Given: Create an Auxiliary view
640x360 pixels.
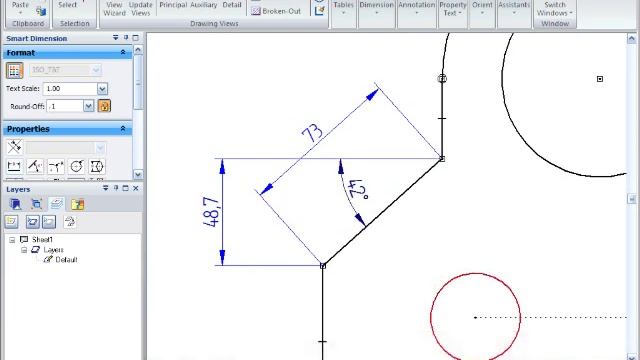Looking at the screenshot, I should pos(203,5).
